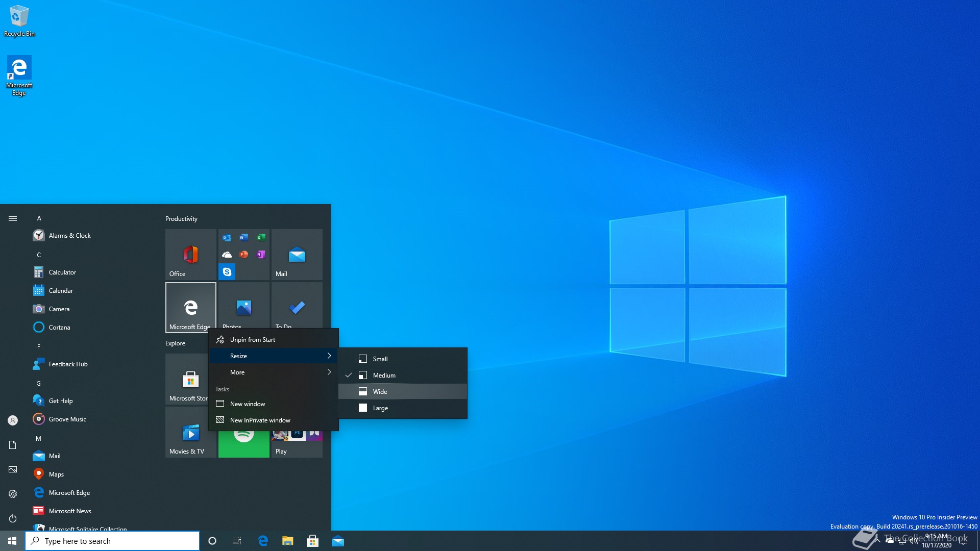The image size is (980, 551).
Task: Open Groove Music app
Action: tap(92, 419)
